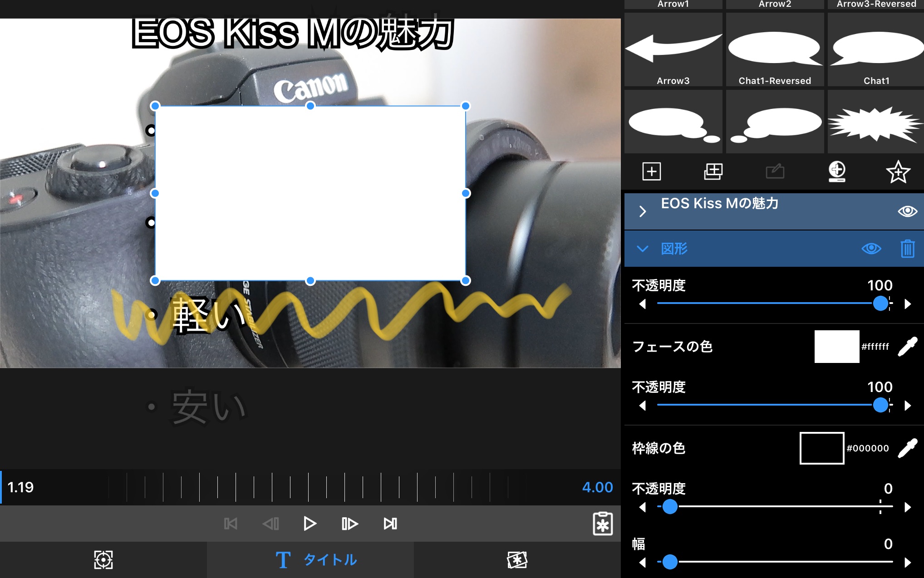
Task: Increase the top 不透明度 value with right arrow
Action: pos(908,304)
